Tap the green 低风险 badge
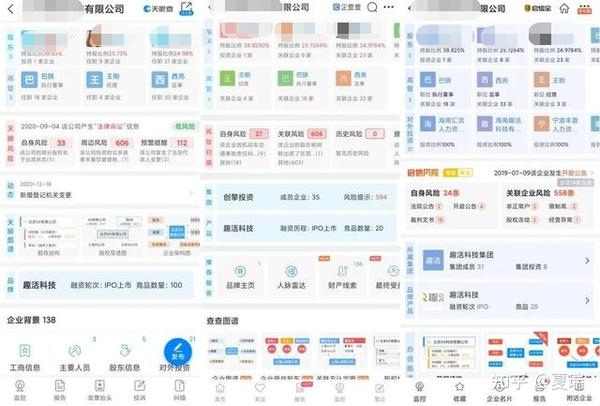The image size is (600, 406). [185, 126]
